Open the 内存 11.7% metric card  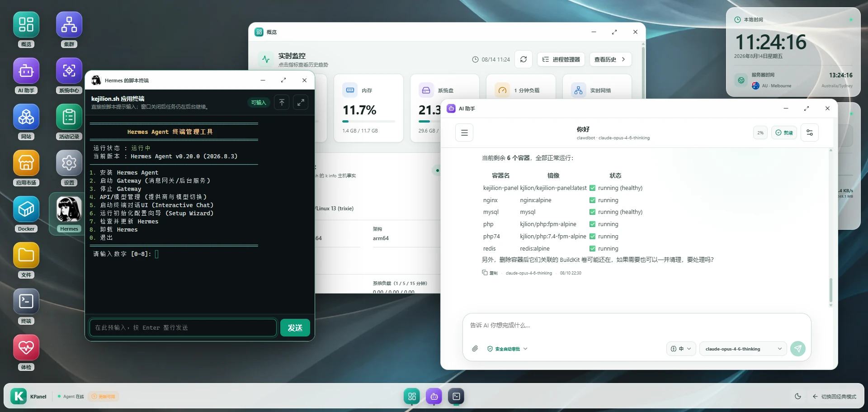368,108
